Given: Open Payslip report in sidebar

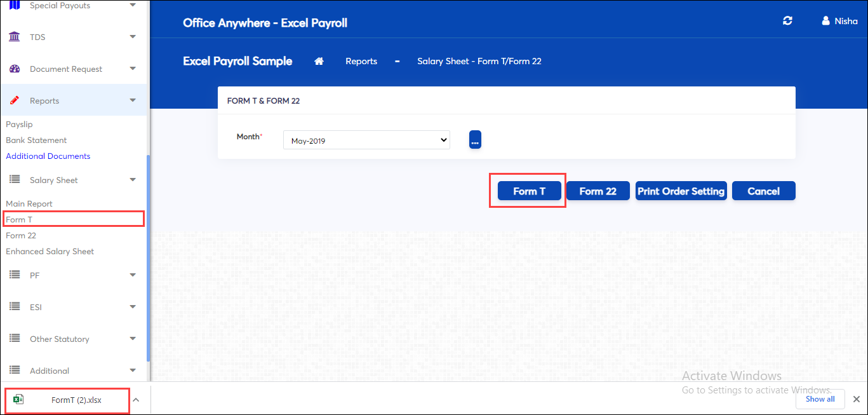Looking at the screenshot, I should pyautogui.click(x=19, y=125).
